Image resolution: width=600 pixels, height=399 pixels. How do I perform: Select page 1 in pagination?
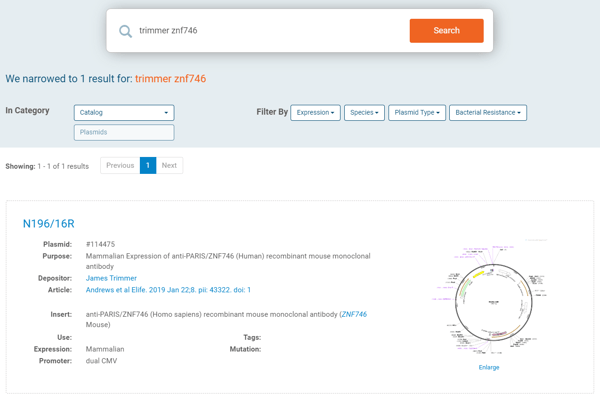coord(148,165)
